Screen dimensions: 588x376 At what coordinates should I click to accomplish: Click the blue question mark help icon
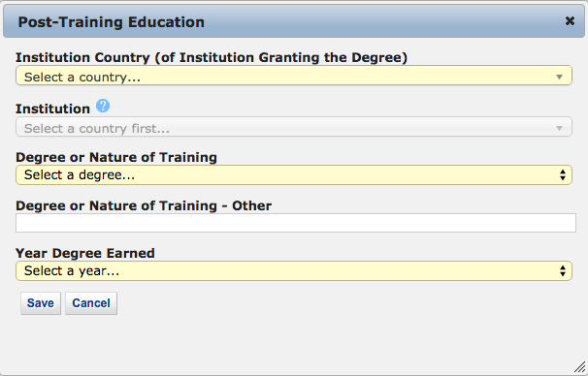click(103, 106)
